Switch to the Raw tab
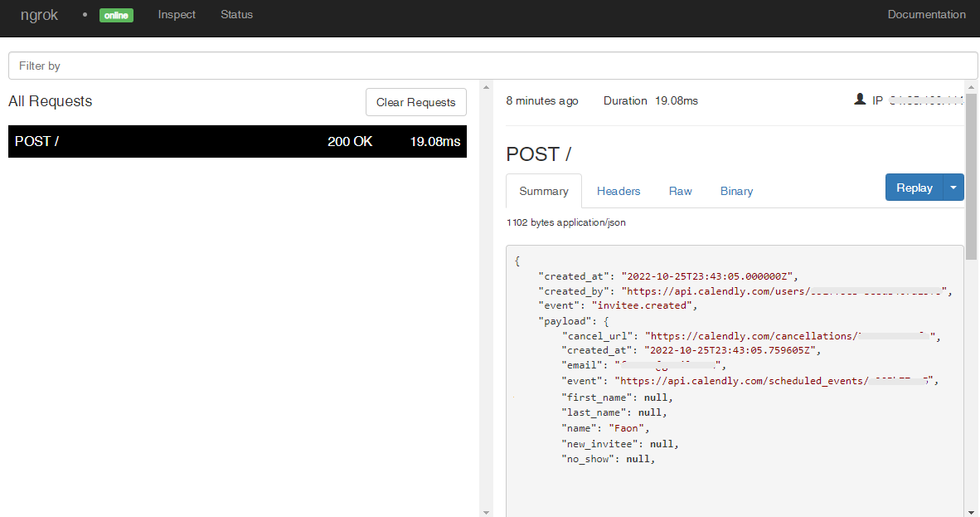Viewport: 980px width, 517px height. (680, 191)
